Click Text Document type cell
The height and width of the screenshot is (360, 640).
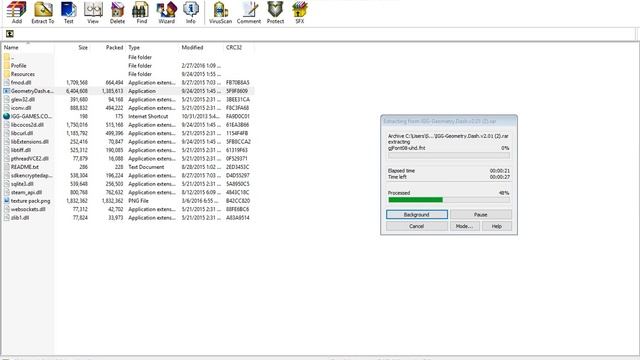146,167
